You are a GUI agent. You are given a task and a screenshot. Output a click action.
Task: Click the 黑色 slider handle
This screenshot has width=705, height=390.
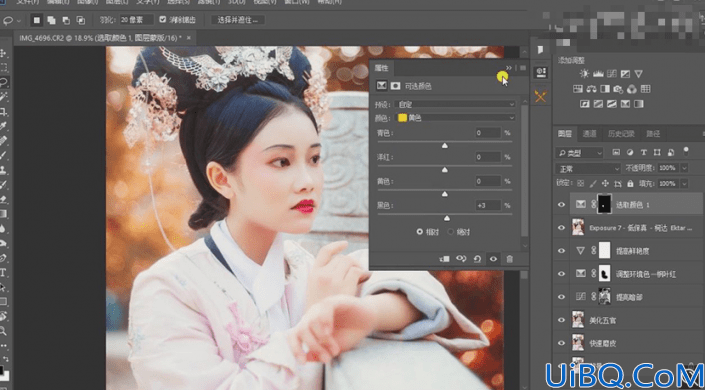pos(446,218)
